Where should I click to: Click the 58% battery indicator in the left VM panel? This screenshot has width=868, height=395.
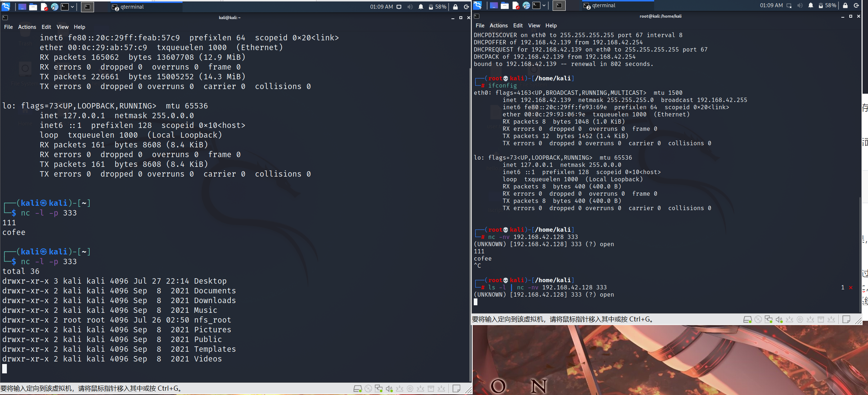[437, 7]
